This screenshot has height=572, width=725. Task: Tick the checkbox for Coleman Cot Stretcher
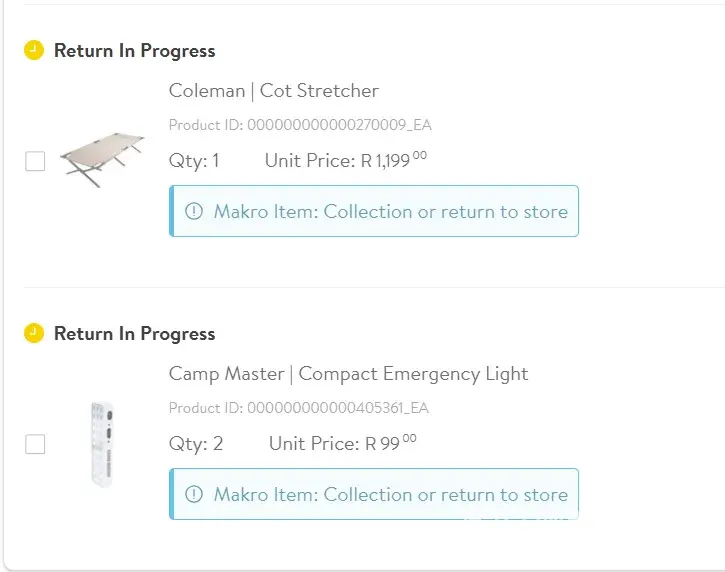pyautogui.click(x=35, y=161)
